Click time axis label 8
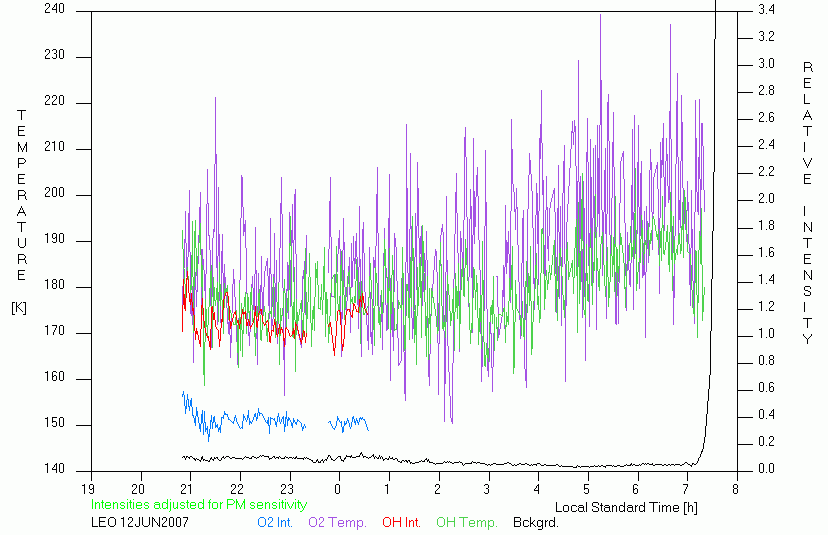 [736, 490]
